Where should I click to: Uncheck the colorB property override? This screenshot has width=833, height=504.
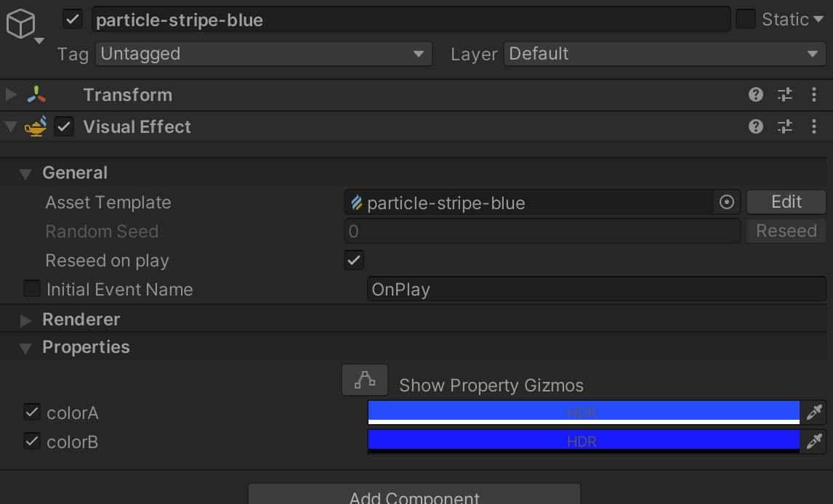pyautogui.click(x=32, y=442)
